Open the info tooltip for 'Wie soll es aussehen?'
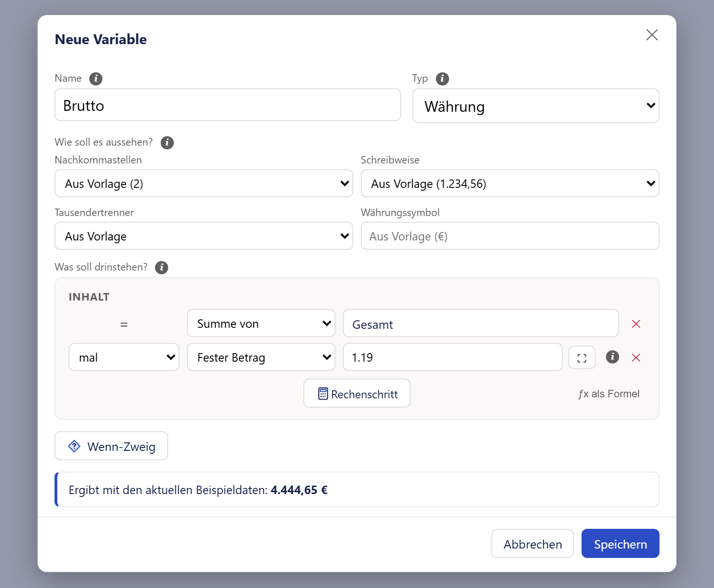 [x=167, y=142]
